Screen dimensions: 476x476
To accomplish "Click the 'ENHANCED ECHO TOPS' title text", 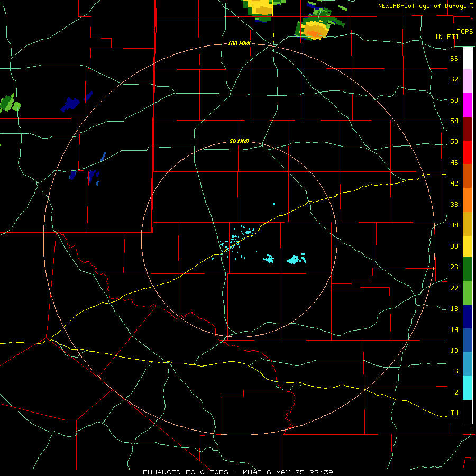I will click(x=186, y=472).
